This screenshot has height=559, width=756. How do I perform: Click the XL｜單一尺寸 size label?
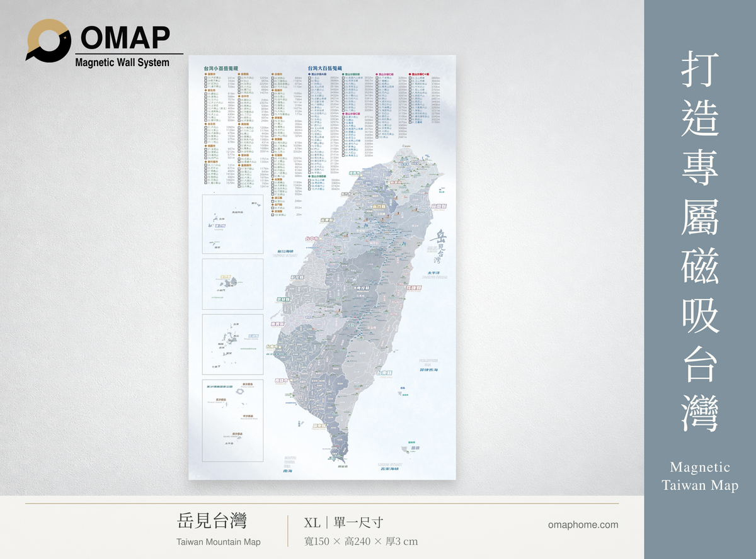coord(343,522)
